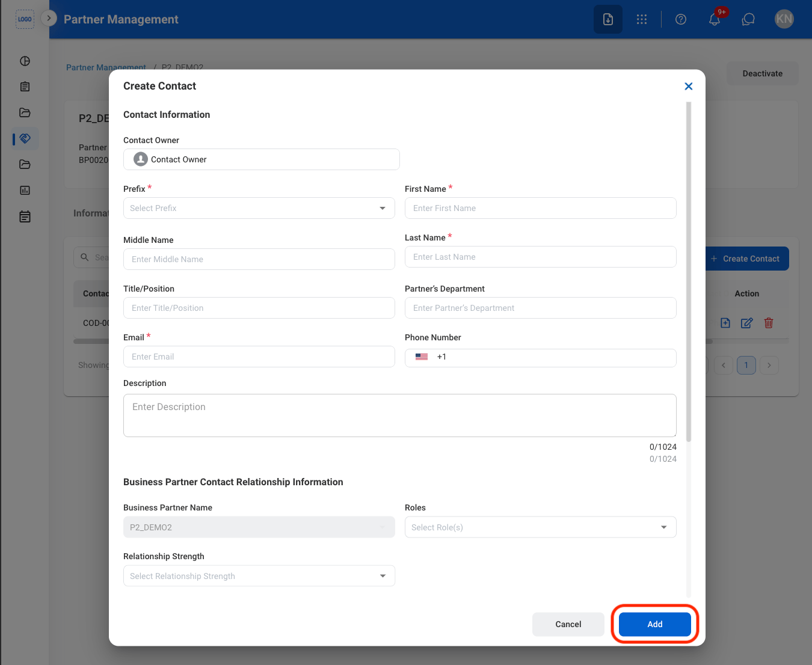The height and width of the screenshot is (665, 812).
Task: Click the Description text area
Action: [x=400, y=415]
